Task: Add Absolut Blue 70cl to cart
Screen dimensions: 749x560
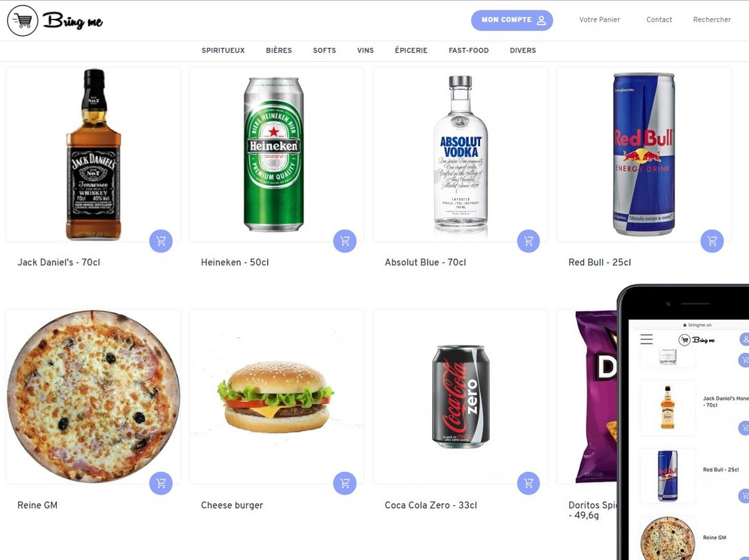Action: pos(528,241)
